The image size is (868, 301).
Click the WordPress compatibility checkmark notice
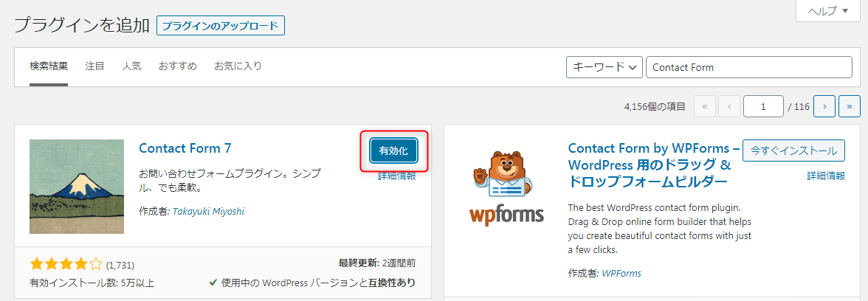click(x=312, y=283)
